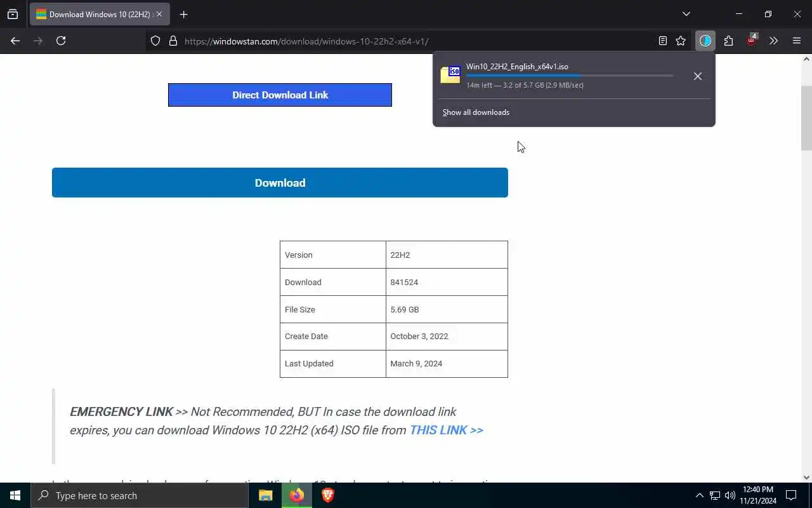
Task: Click the 5.69 GB file size cell
Action: pos(447,309)
